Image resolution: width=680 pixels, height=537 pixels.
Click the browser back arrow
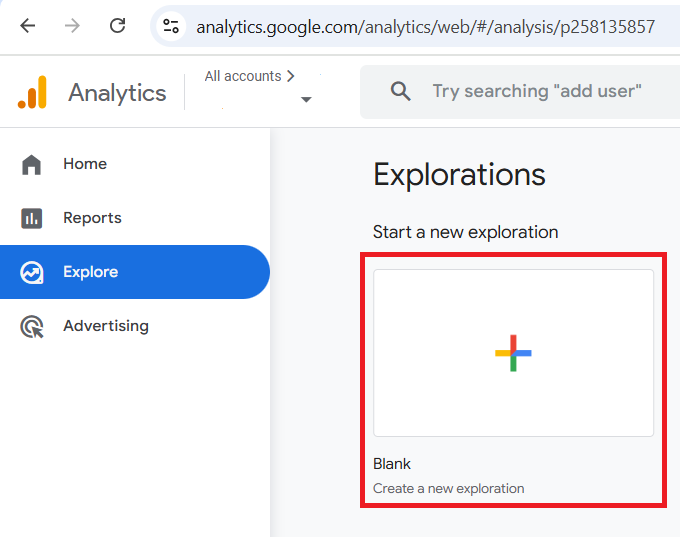coord(27,26)
